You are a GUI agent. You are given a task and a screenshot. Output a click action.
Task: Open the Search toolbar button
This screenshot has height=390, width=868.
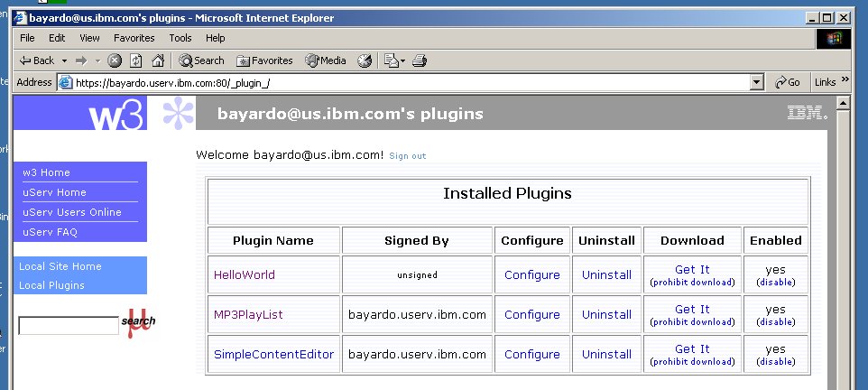point(201,60)
